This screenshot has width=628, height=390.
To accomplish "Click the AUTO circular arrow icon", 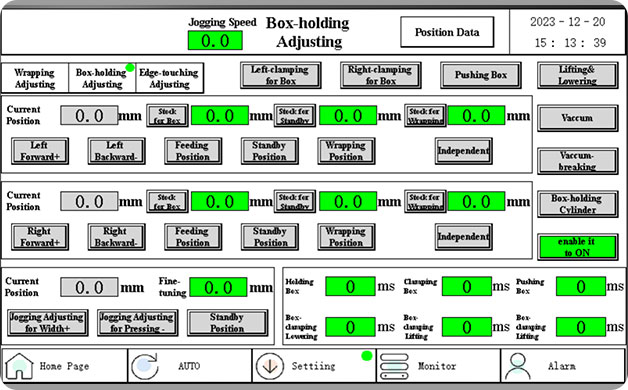I will (x=145, y=366).
